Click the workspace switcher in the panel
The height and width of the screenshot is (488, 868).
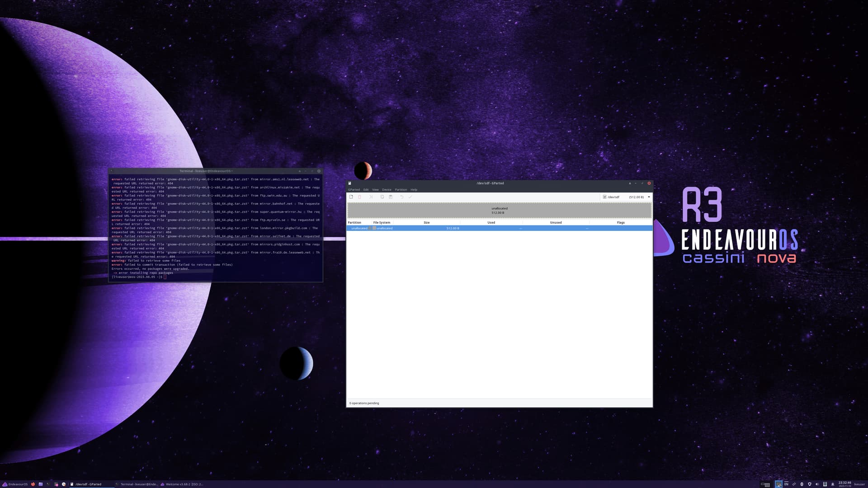click(765, 484)
